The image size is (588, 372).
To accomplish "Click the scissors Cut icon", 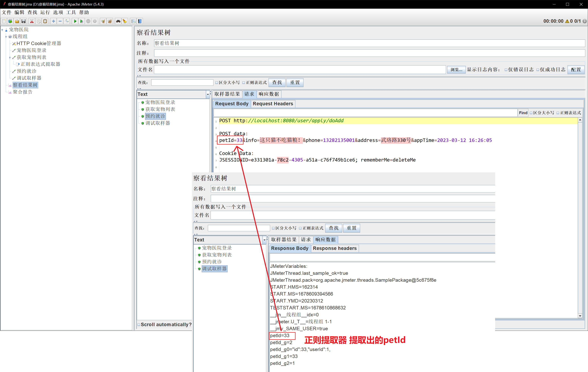I will (32, 21).
